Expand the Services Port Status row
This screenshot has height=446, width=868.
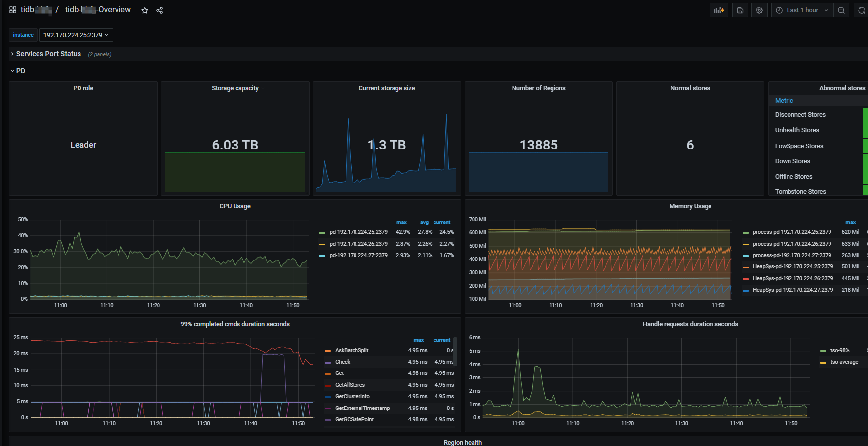(48, 54)
